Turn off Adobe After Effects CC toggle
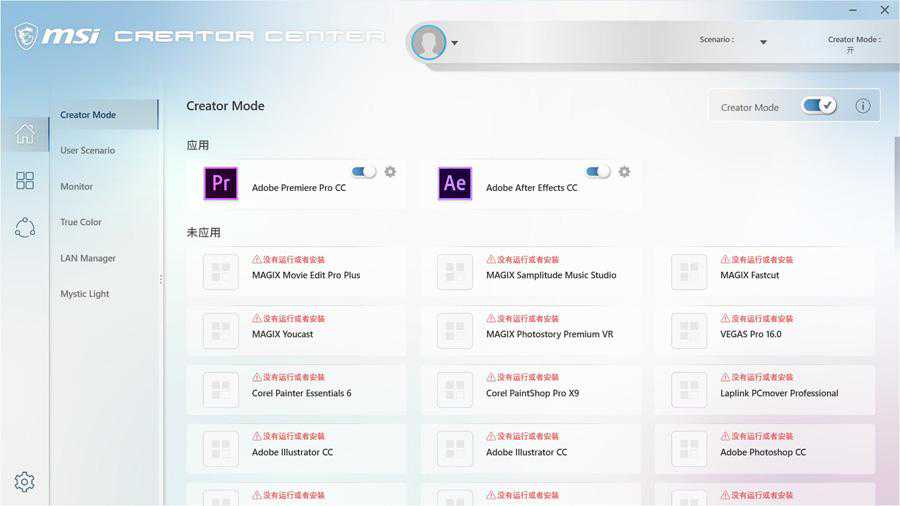This screenshot has height=506, width=900. point(598,172)
